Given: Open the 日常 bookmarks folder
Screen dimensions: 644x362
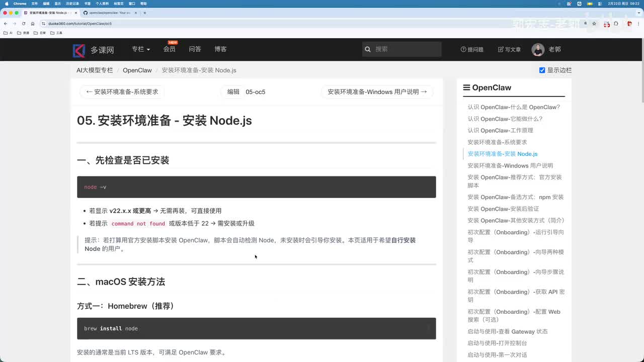Looking at the screenshot, I should tap(40, 33).
